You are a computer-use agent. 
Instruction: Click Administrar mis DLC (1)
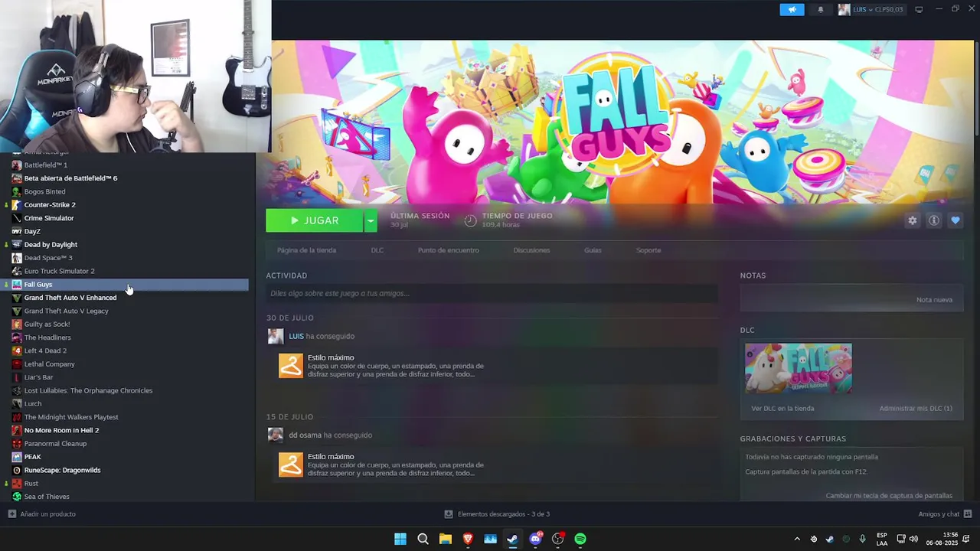click(x=916, y=409)
